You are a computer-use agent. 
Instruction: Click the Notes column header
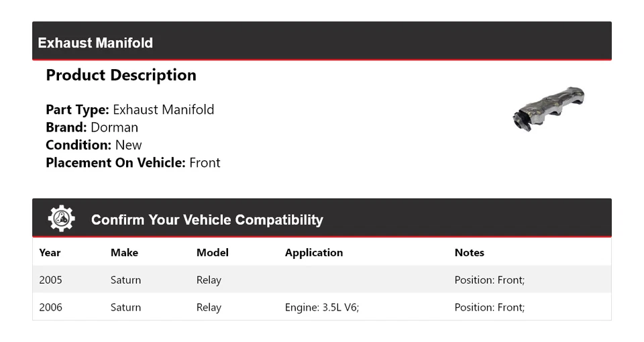click(469, 253)
